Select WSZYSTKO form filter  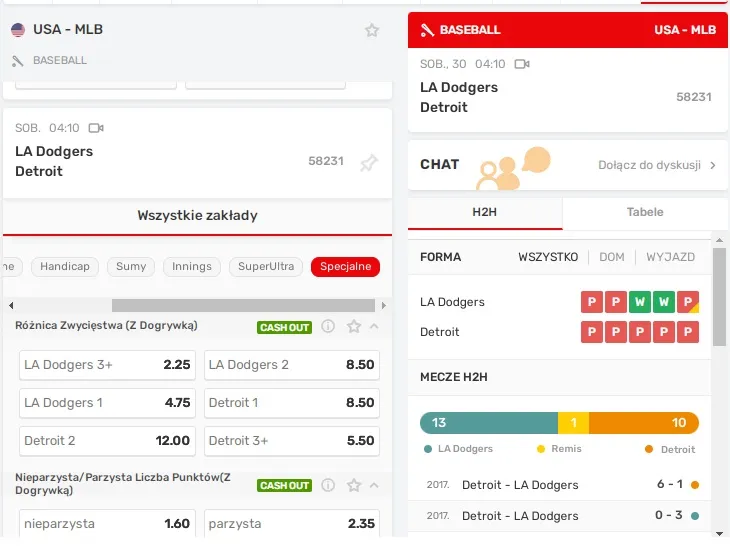coord(548,257)
